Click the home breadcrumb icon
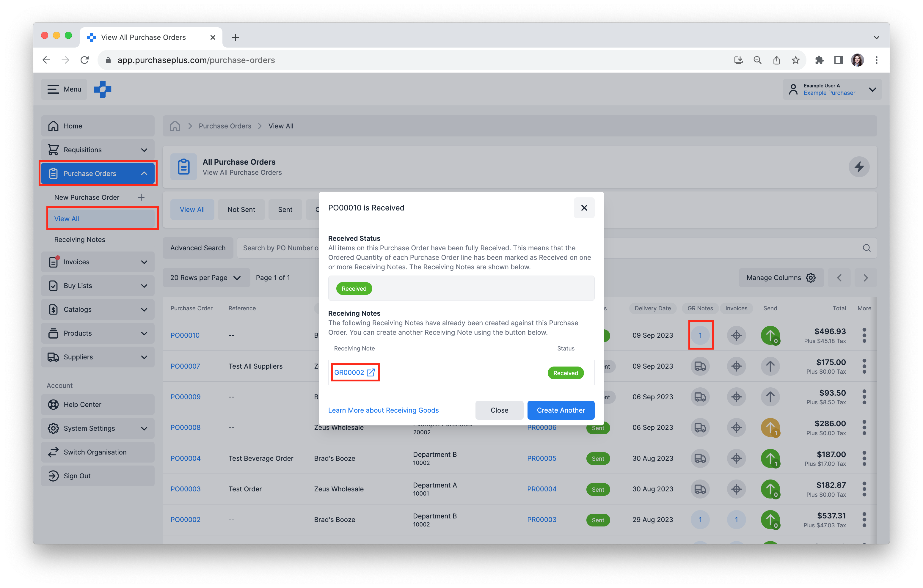The height and width of the screenshot is (588, 923). tap(175, 126)
